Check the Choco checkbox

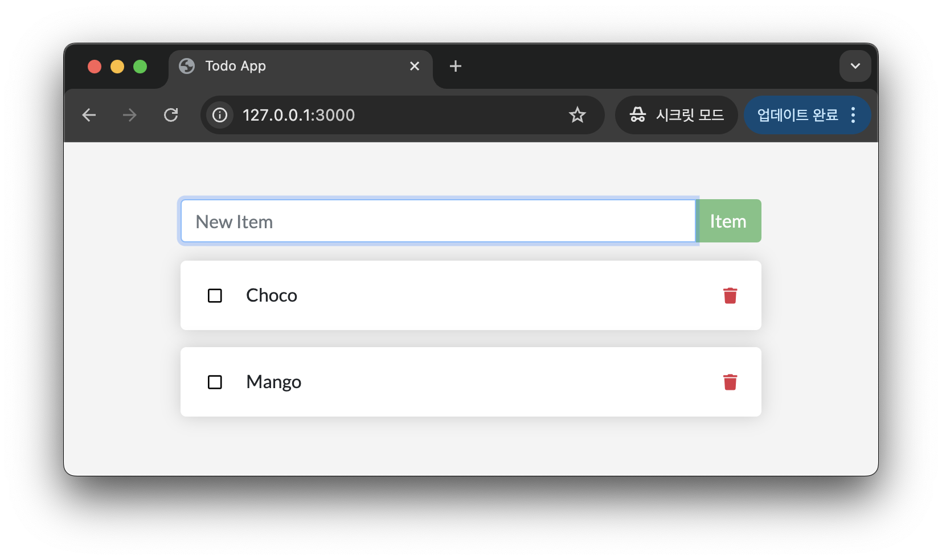tap(215, 296)
